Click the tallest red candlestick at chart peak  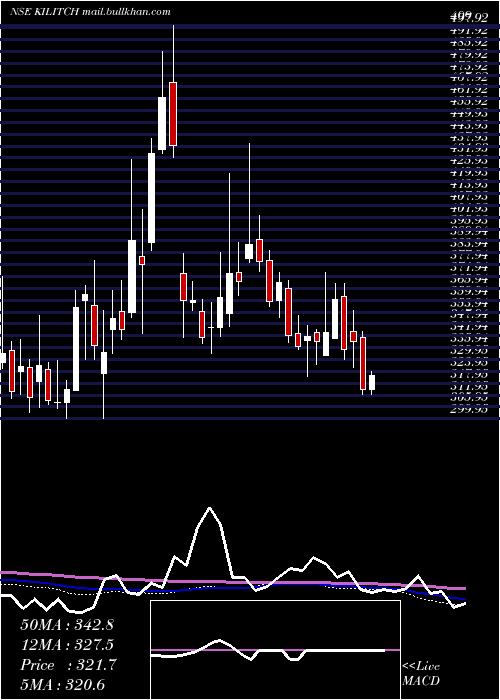(x=173, y=114)
